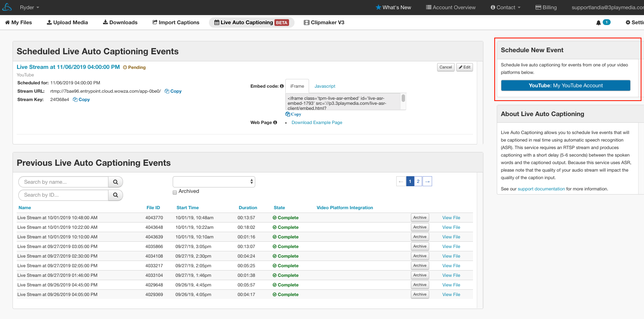Open Import Captions
644x319 pixels.
[x=176, y=23]
